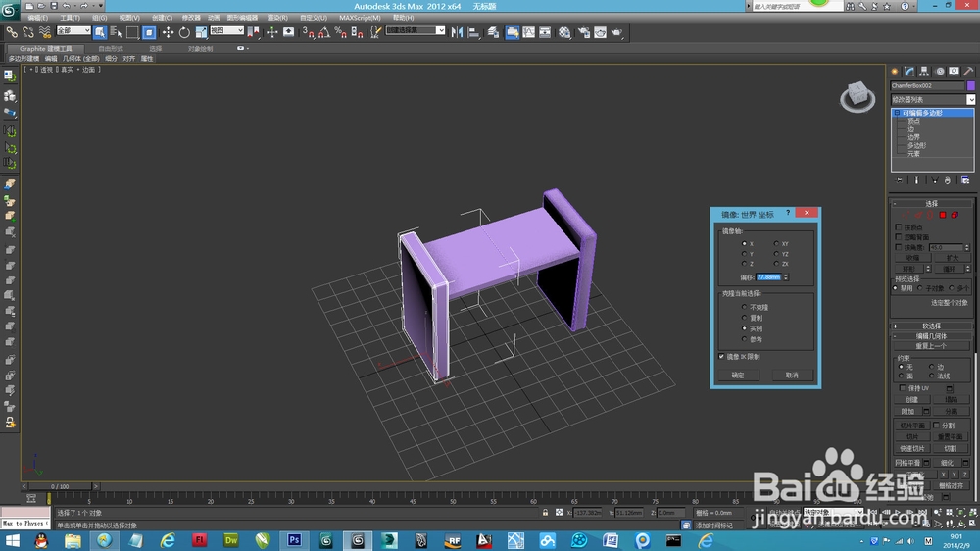Open the Hierarchy command panel tab
The height and width of the screenshot is (551, 980).
(x=924, y=72)
